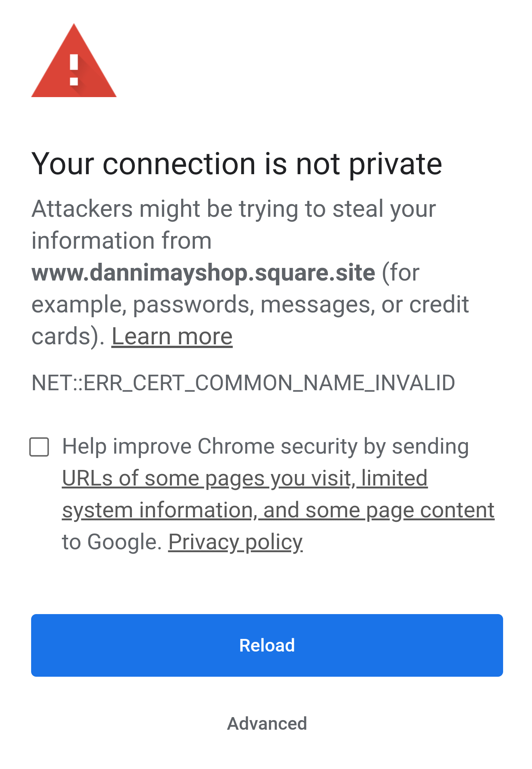
Task: Click the red warning triangle icon
Action: click(x=74, y=63)
